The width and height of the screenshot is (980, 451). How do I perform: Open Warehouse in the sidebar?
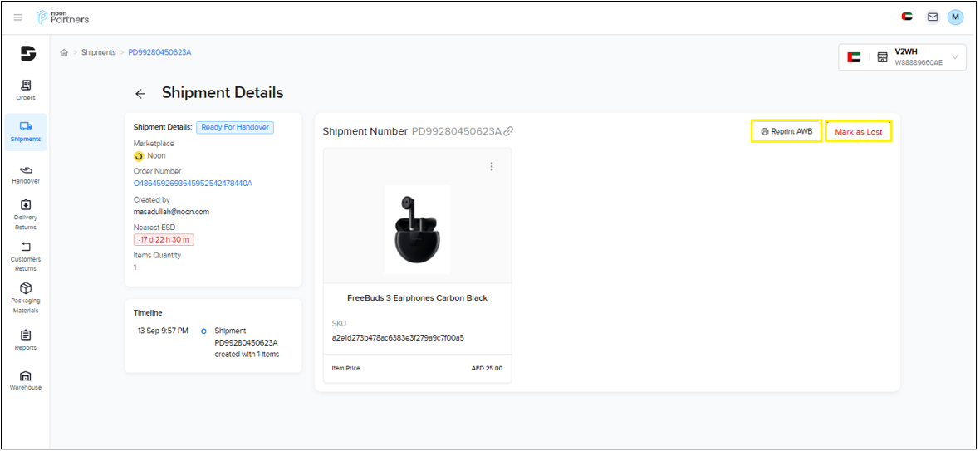click(26, 381)
